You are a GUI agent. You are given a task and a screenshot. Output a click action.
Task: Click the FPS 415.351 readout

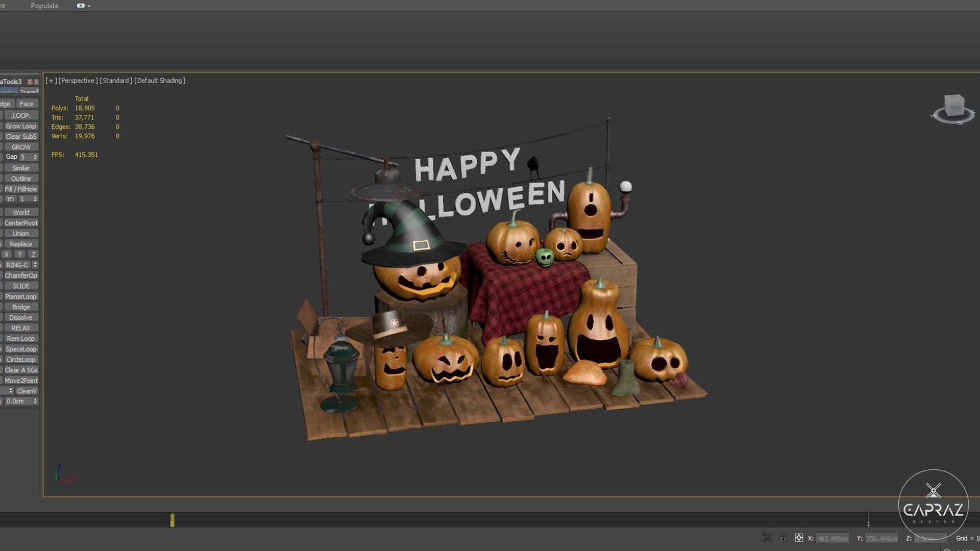75,155
